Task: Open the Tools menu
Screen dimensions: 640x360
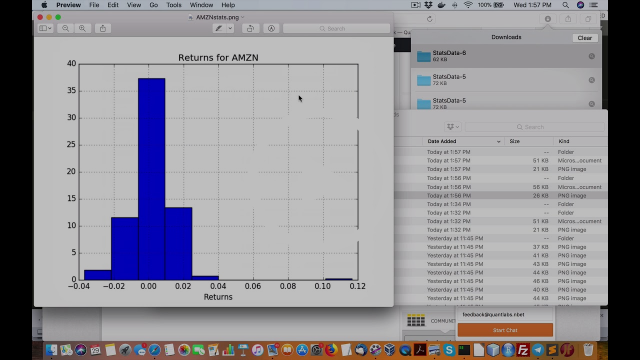Action: (173, 5)
